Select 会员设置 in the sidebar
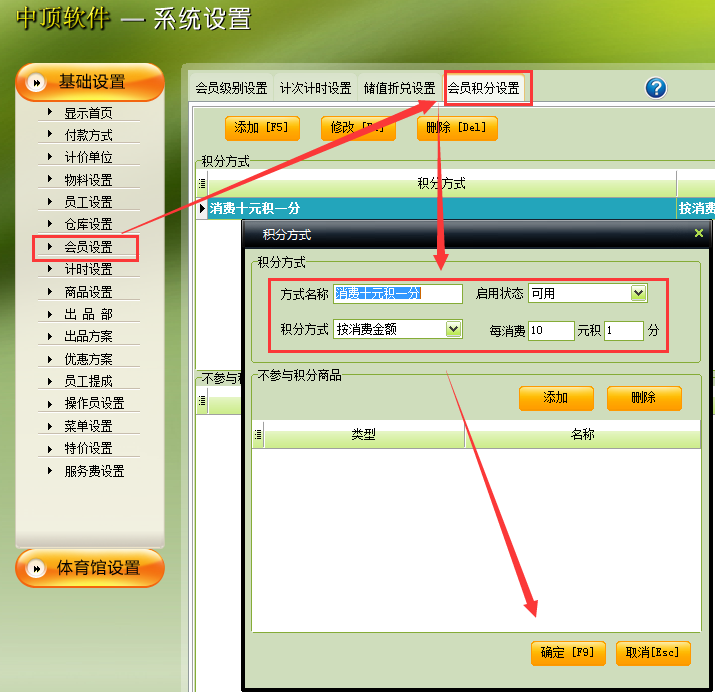Viewport: 715px width, 692px height. pos(88,247)
